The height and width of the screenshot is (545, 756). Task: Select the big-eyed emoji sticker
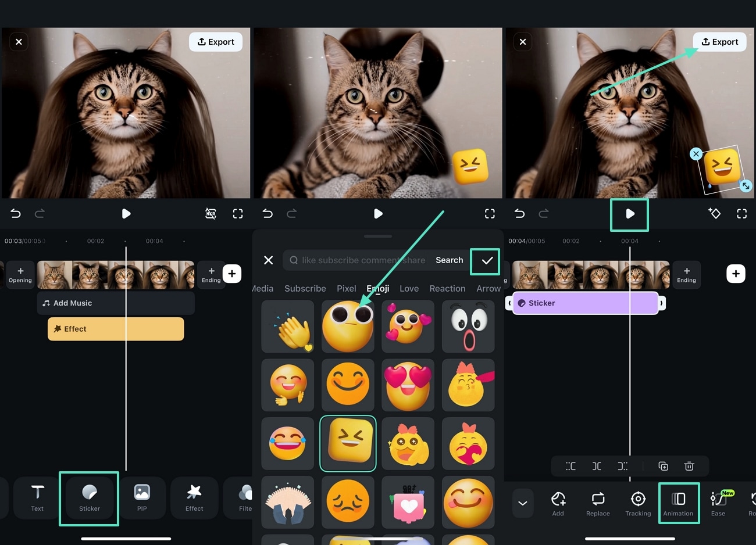coord(348,327)
